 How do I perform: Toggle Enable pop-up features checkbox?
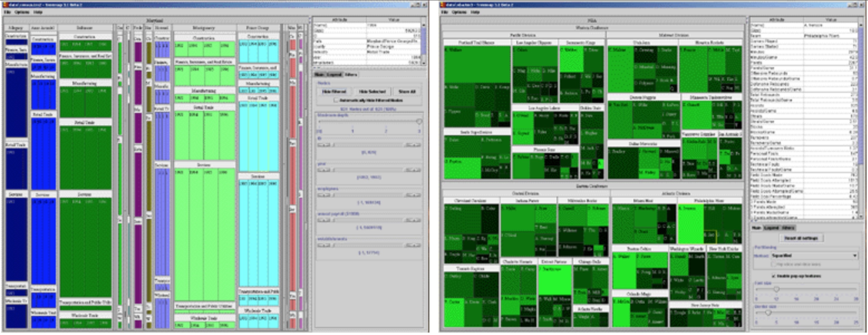pos(774,276)
